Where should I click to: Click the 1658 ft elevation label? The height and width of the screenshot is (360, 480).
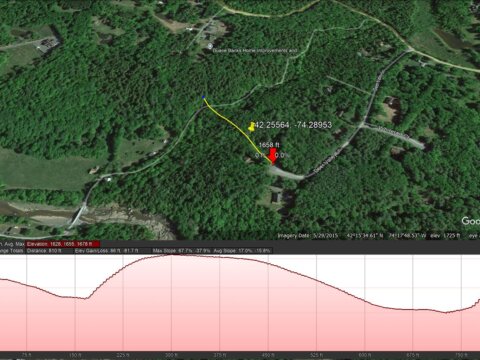click(269, 145)
